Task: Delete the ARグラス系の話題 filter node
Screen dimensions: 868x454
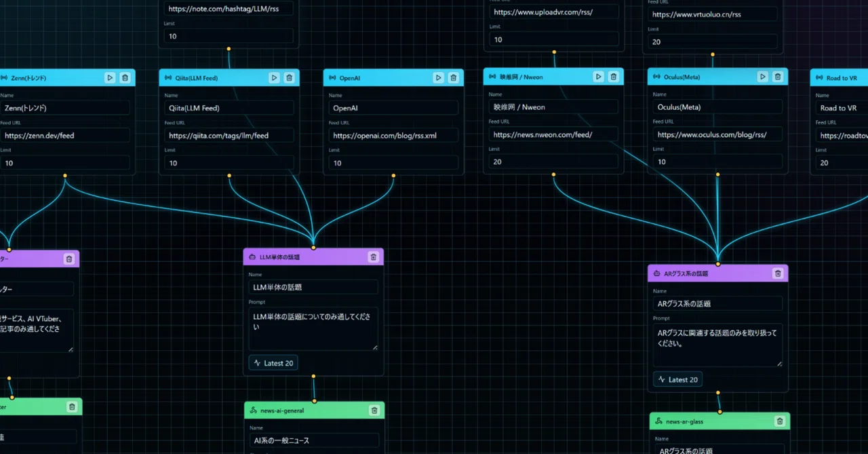Action: click(x=778, y=273)
